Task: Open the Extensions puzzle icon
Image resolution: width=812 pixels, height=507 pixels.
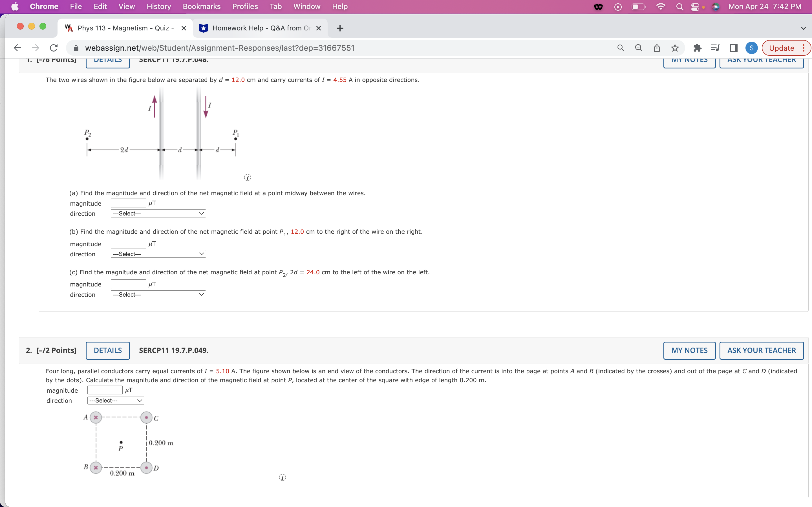Action: pos(698,48)
